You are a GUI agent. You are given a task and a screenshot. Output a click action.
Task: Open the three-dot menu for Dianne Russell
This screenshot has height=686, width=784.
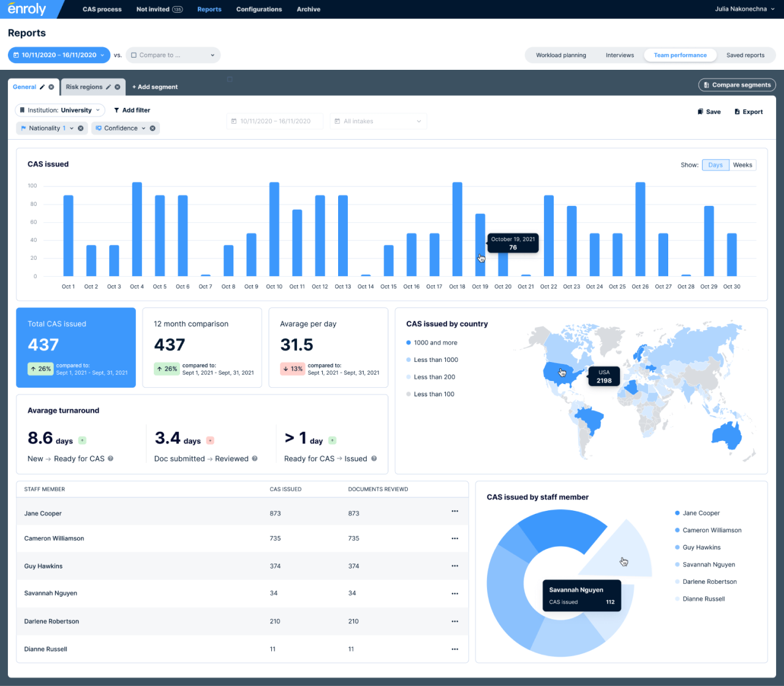454,649
